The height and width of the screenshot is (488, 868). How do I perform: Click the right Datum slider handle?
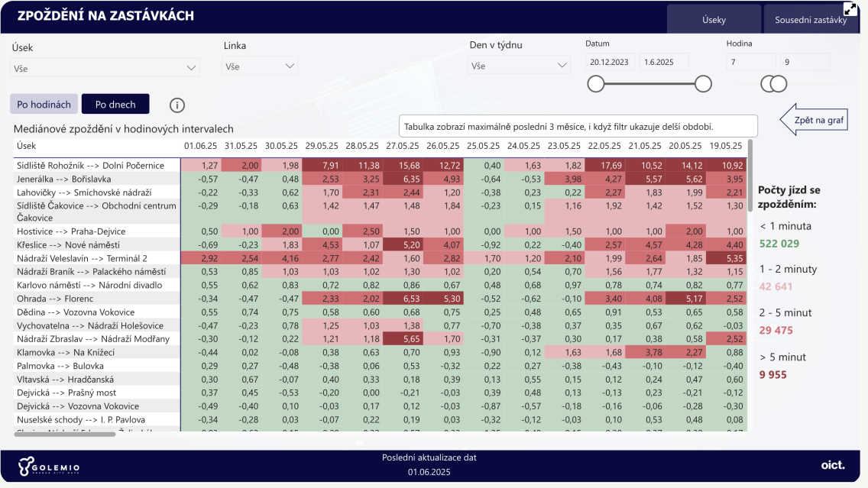(x=703, y=84)
